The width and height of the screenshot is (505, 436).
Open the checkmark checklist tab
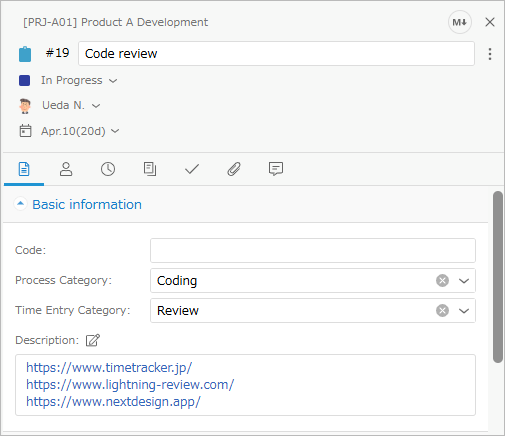192,169
